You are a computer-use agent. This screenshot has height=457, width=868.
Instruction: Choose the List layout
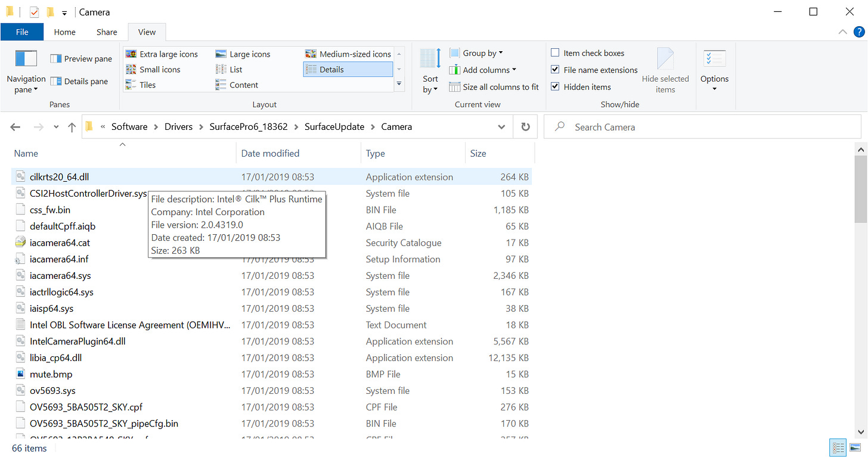[x=229, y=70]
